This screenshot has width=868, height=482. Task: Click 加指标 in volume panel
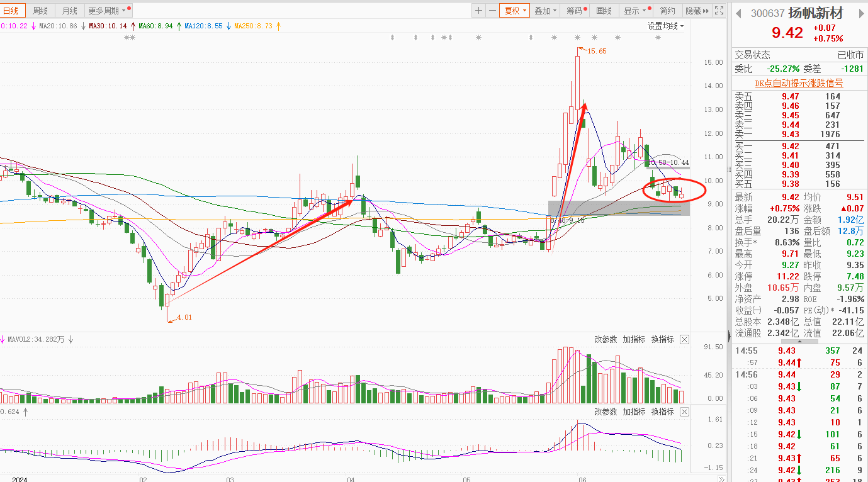click(634, 340)
